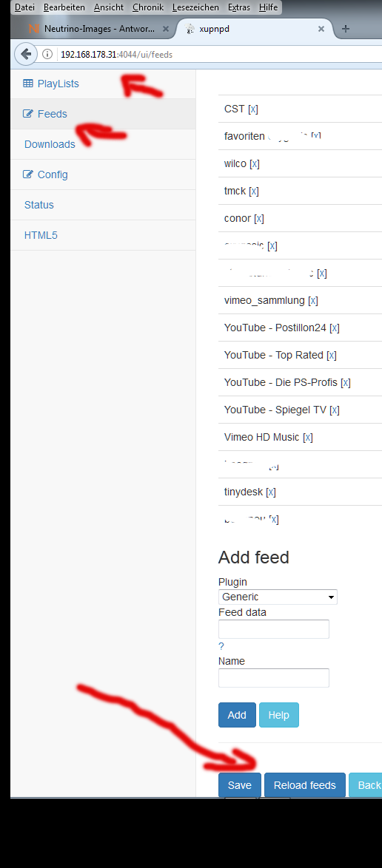Remove YouTube - Die PS-Profis feed via [x]

point(346,382)
